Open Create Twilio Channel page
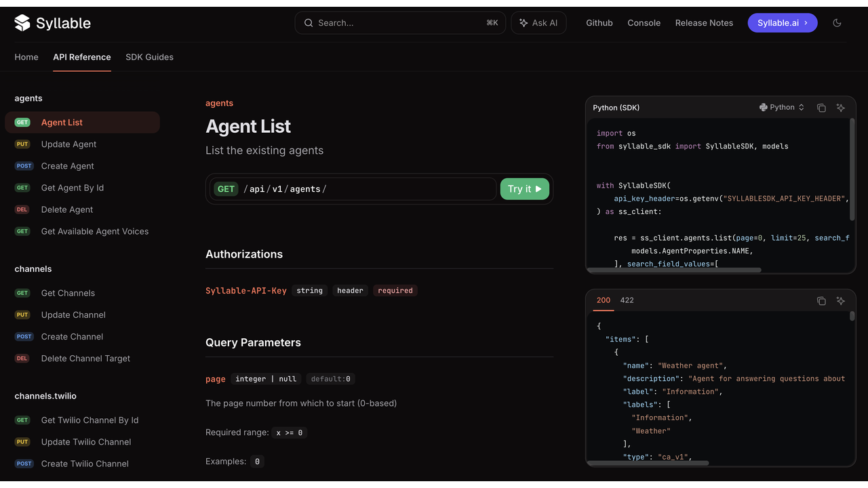This screenshot has width=868, height=488. (85, 464)
